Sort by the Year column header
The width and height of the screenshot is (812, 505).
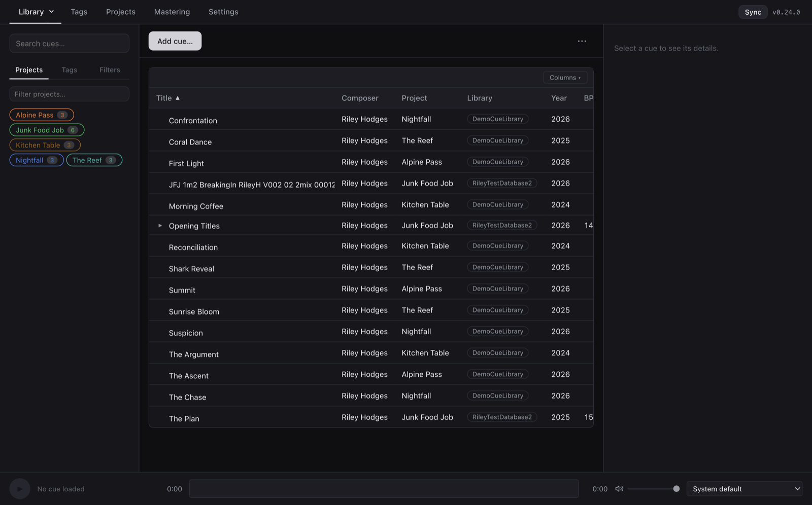pos(559,98)
